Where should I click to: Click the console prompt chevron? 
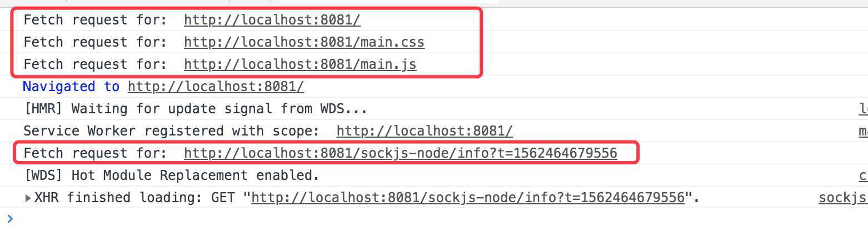[x=10, y=219]
